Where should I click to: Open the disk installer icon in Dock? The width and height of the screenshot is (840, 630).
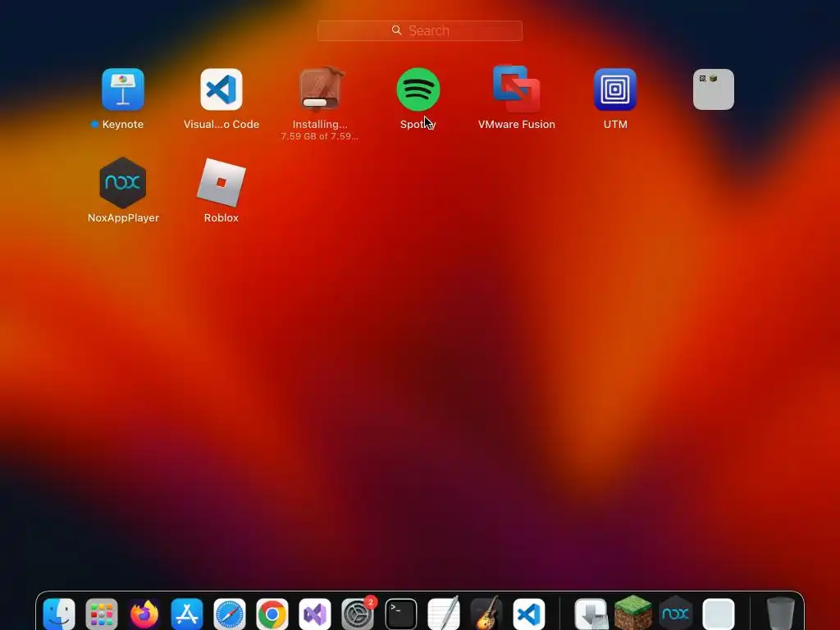[x=591, y=614]
